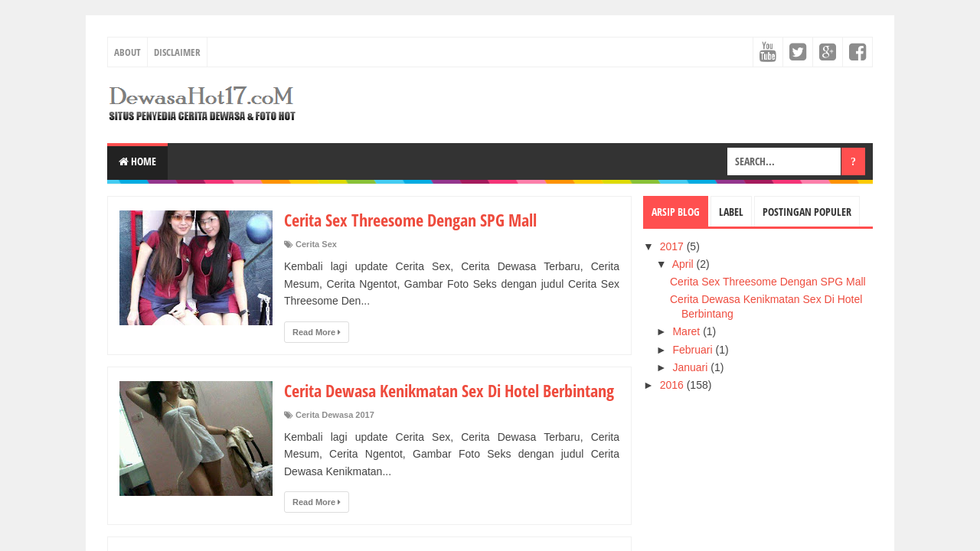The image size is (980, 551).
Task: Open the first post's title link
Action: point(410,220)
